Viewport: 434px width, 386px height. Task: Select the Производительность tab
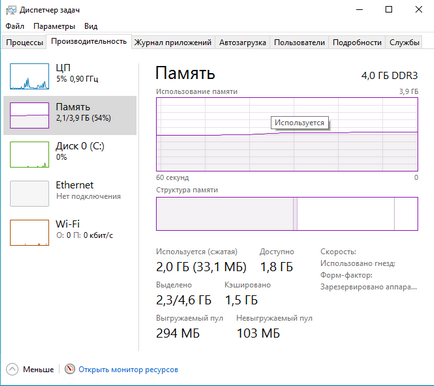tap(89, 41)
